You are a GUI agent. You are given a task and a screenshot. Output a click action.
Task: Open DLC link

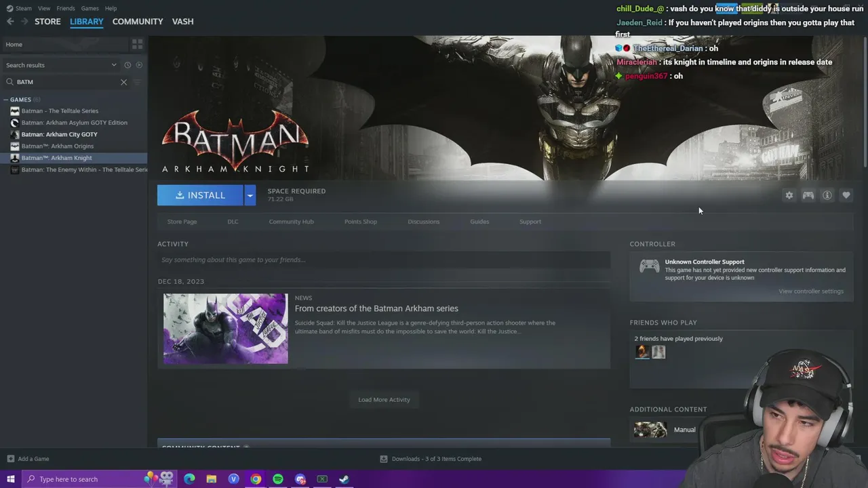coord(233,222)
